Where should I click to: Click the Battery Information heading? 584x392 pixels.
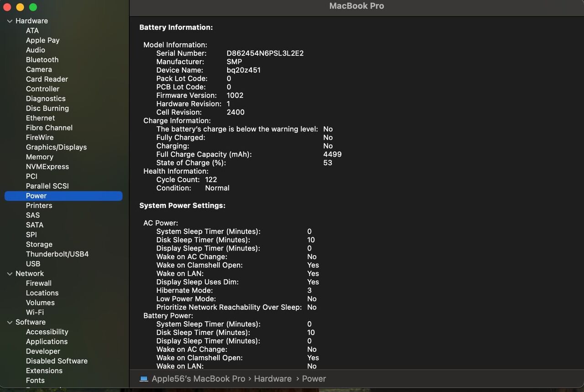coord(176,27)
